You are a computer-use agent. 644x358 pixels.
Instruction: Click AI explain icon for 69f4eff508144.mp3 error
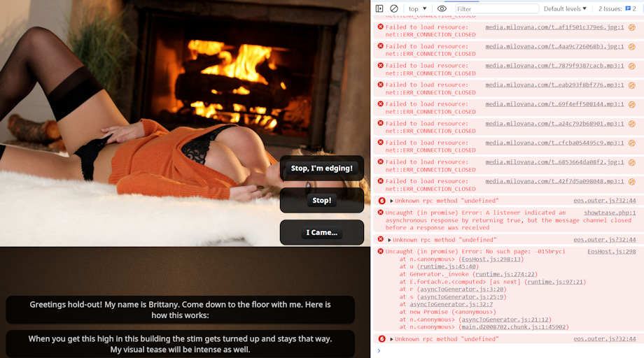(x=632, y=105)
